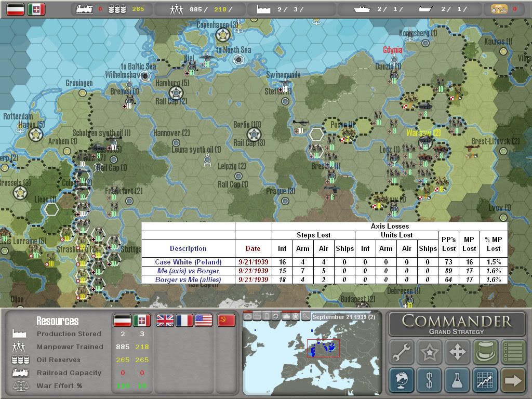Viewport: 532px width, 399px height.
Task: End the turn with the arrow button
Action: point(513,380)
